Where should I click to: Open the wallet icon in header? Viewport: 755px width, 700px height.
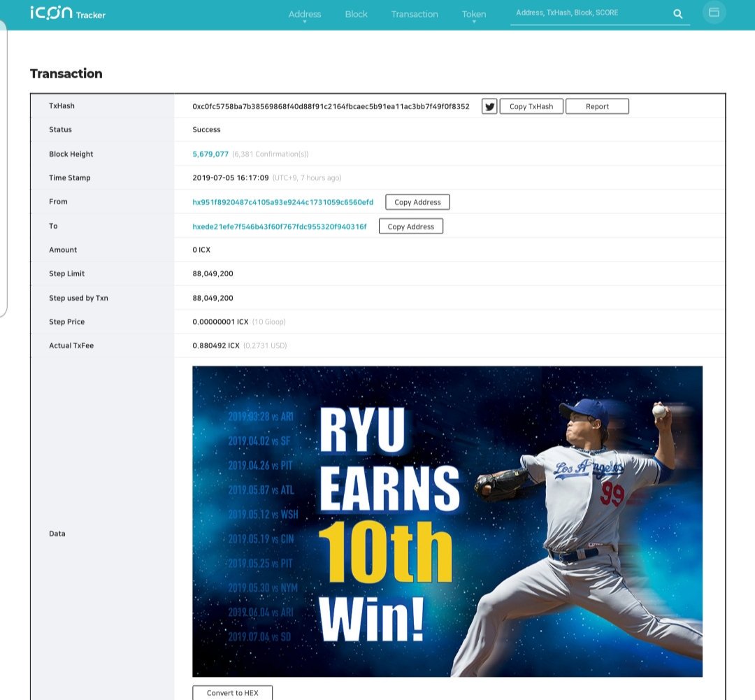pos(714,13)
